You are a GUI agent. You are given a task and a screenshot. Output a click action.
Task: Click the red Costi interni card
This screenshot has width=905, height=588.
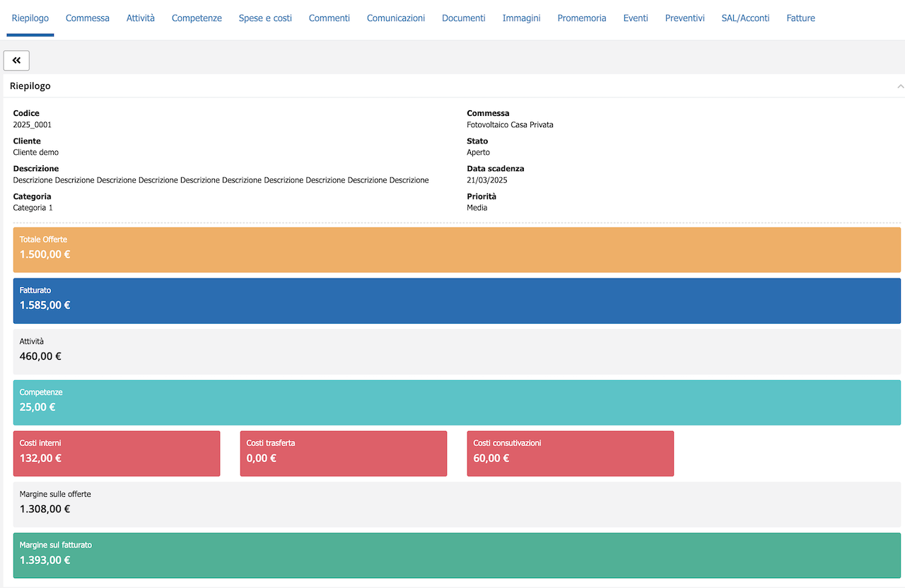[x=117, y=453]
